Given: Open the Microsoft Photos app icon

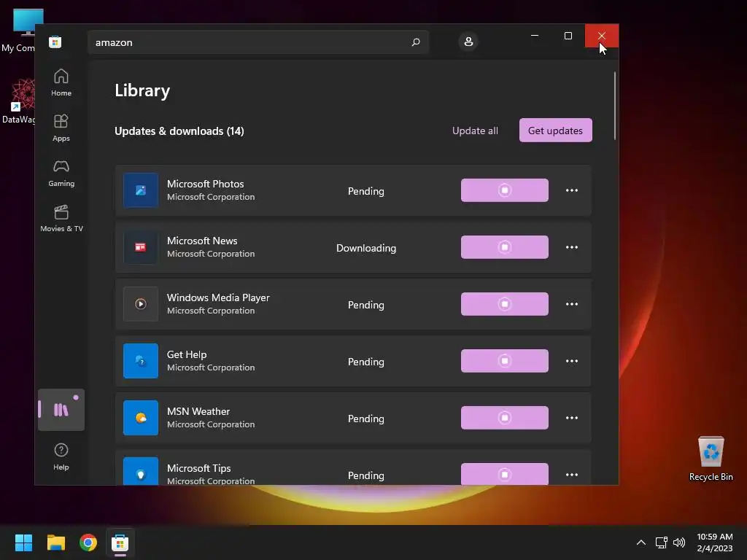Looking at the screenshot, I should 141,190.
